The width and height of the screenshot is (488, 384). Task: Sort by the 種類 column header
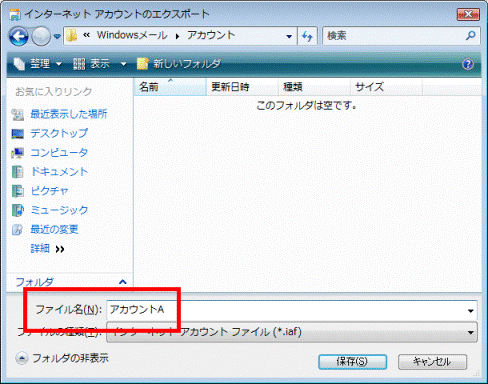(x=314, y=87)
